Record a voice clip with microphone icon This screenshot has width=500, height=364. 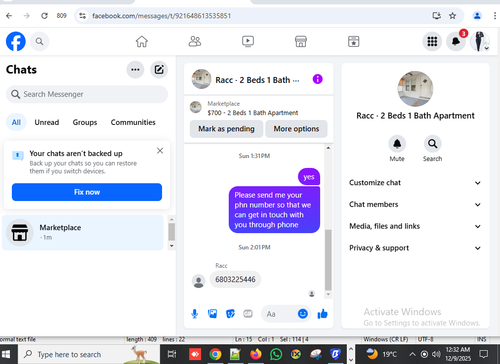195,314
